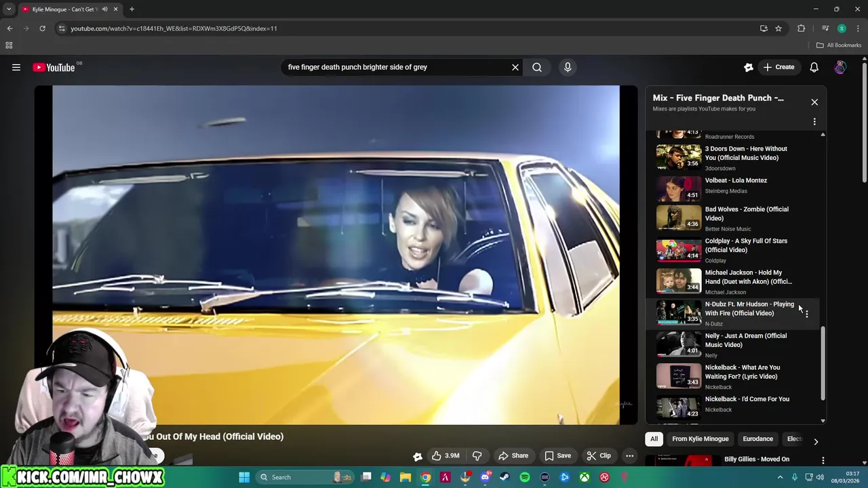This screenshot has height=488, width=868.
Task: Open options for N-Dubz Playing With Fire
Action: [x=806, y=314]
